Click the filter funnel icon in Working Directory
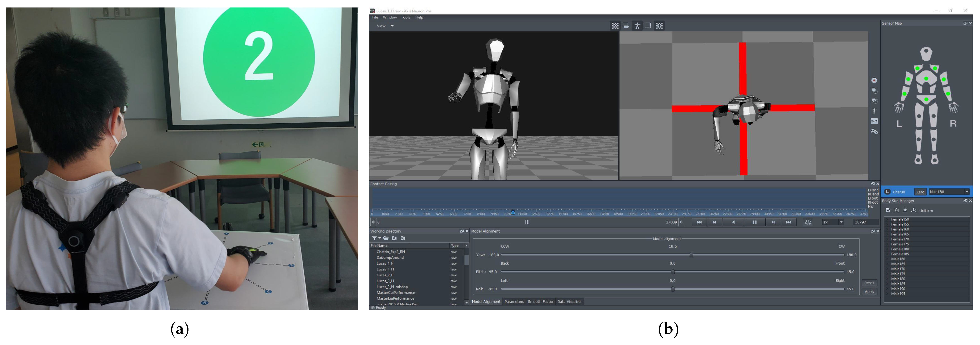Viewport: 980px width, 345px height. 374,238
